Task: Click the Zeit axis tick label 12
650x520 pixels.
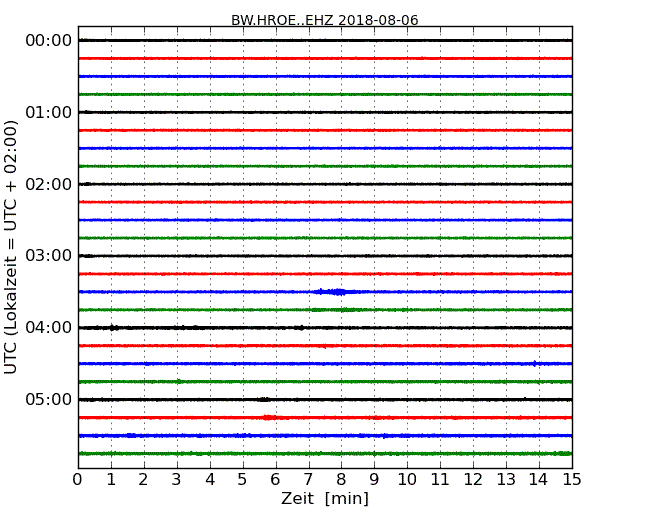Action: pos(473,480)
